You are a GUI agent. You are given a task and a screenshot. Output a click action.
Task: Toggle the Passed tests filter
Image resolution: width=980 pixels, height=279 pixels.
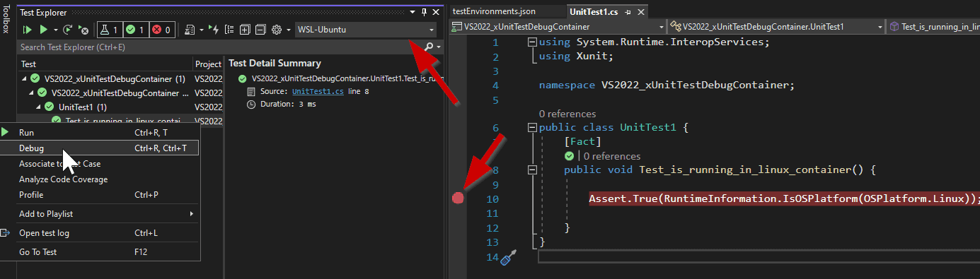[x=136, y=30]
